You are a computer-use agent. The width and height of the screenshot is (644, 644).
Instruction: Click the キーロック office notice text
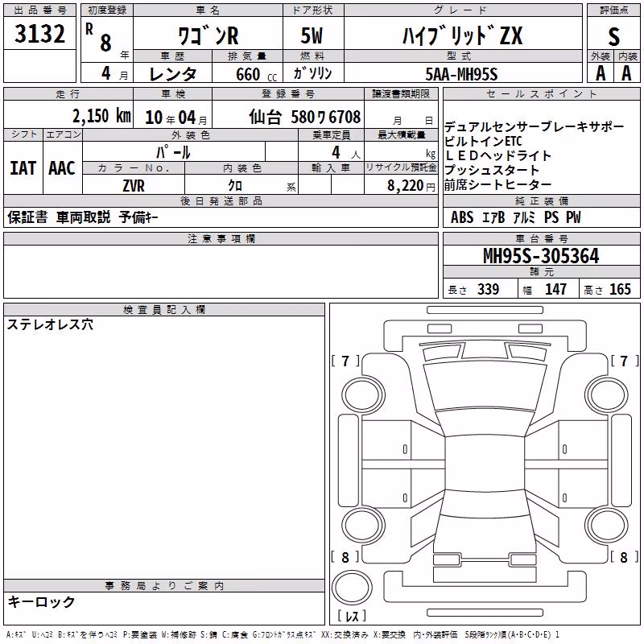[x=41, y=601]
